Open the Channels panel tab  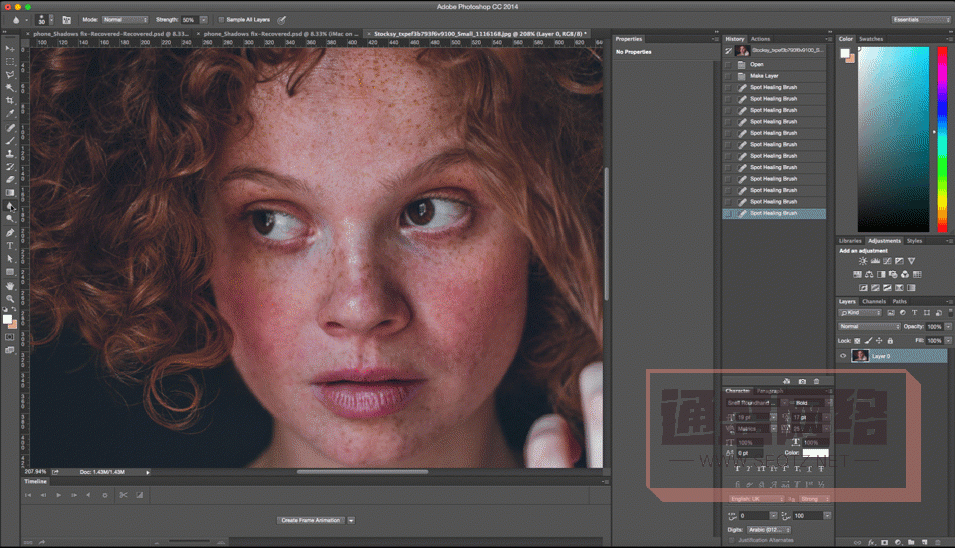coord(873,301)
